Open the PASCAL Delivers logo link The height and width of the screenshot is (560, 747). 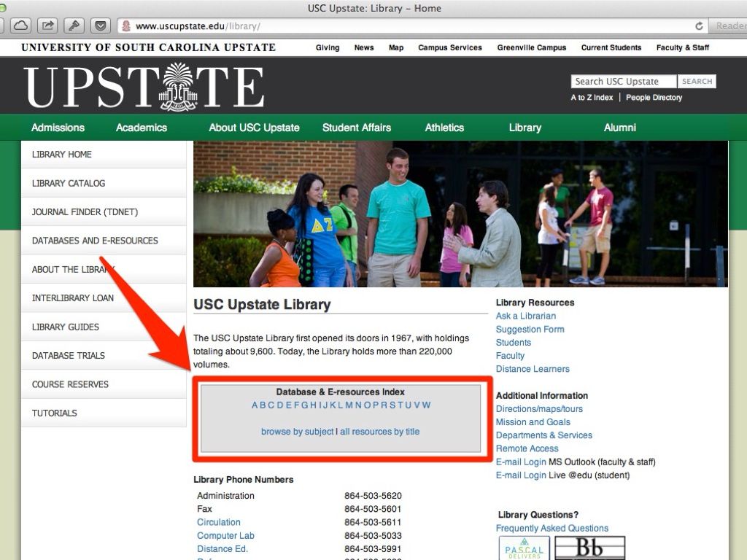[x=523, y=548]
